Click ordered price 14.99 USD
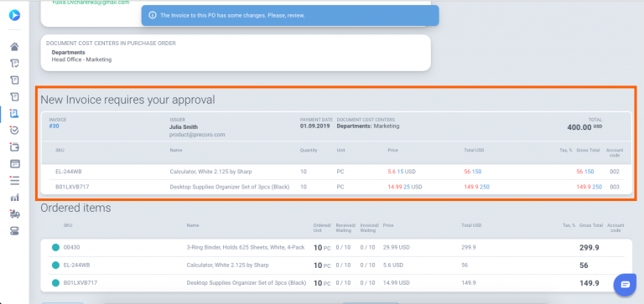 [397, 283]
